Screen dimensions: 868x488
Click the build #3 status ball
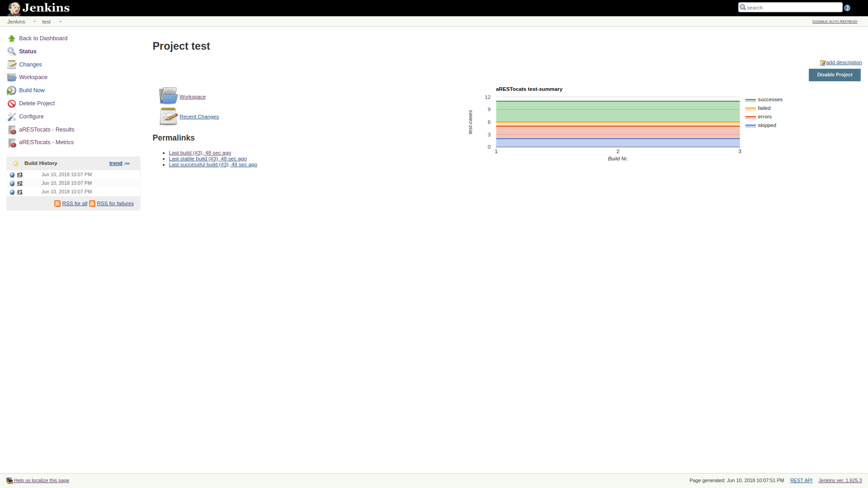tap(12, 175)
